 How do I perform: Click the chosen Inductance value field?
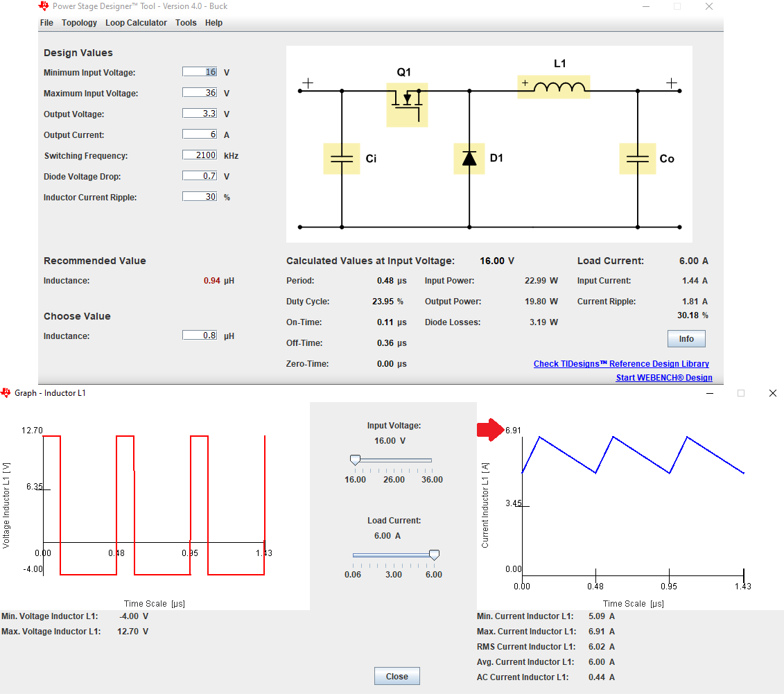200,335
